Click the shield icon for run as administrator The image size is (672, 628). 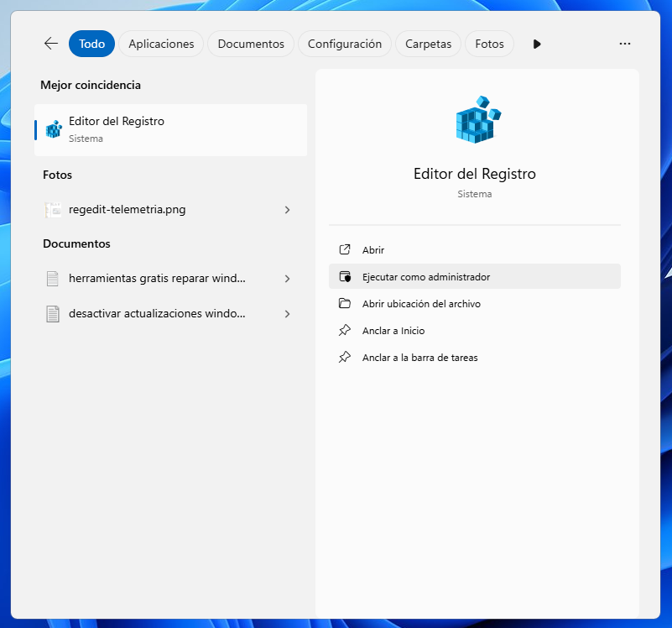[345, 276]
